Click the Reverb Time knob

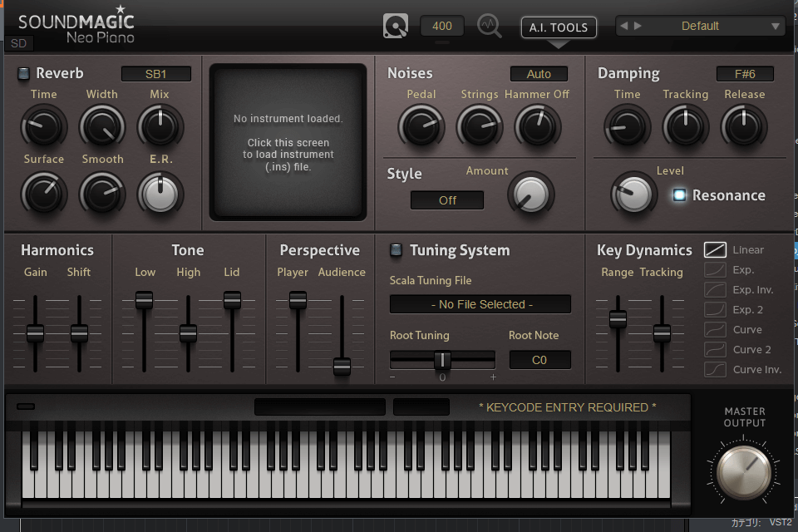44,127
